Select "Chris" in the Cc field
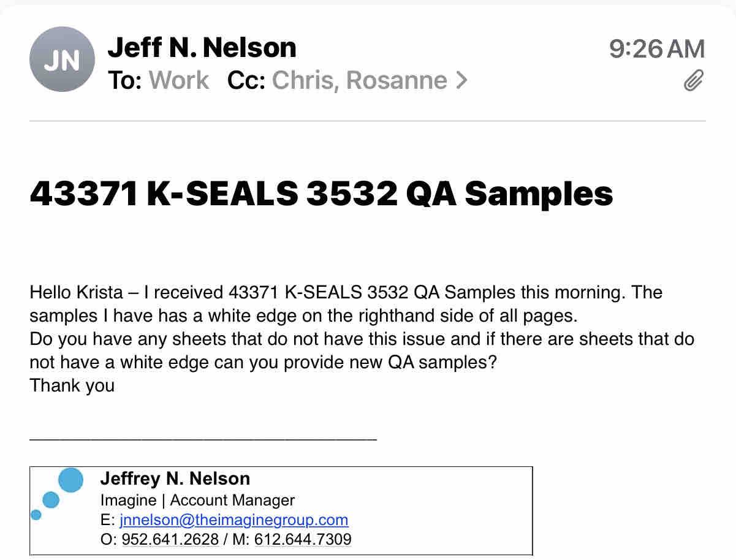Viewport: 736px width, 560px height. (x=303, y=80)
